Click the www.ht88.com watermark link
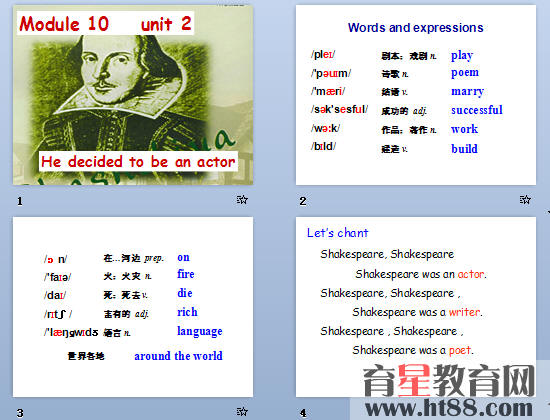Viewport: 550px width, 420px height. (x=449, y=408)
